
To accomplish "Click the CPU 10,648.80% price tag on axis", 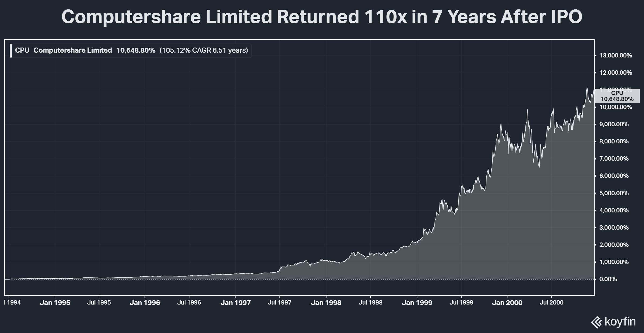I will pyautogui.click(x=617, y=96).
